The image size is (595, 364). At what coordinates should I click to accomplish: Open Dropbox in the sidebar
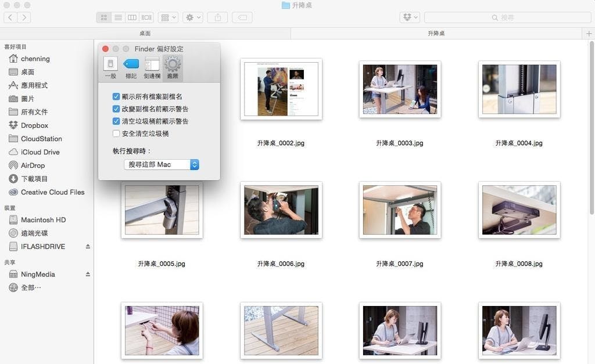click(34, 125)
